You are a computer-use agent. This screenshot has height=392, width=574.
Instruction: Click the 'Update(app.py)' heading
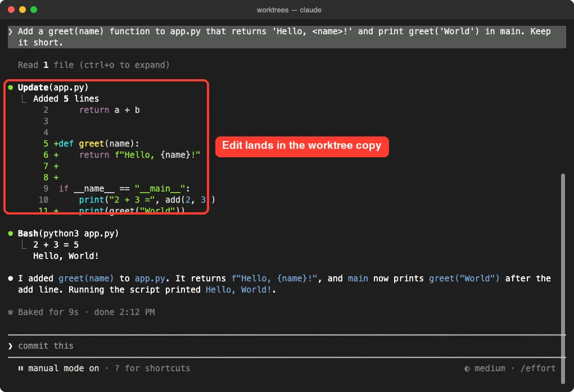click(x=53, y=88)
